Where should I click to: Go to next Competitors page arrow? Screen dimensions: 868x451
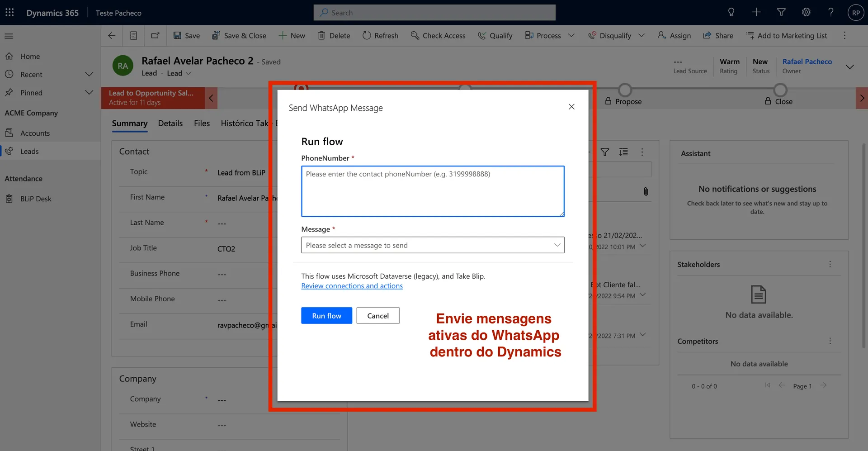pos(823,385)
